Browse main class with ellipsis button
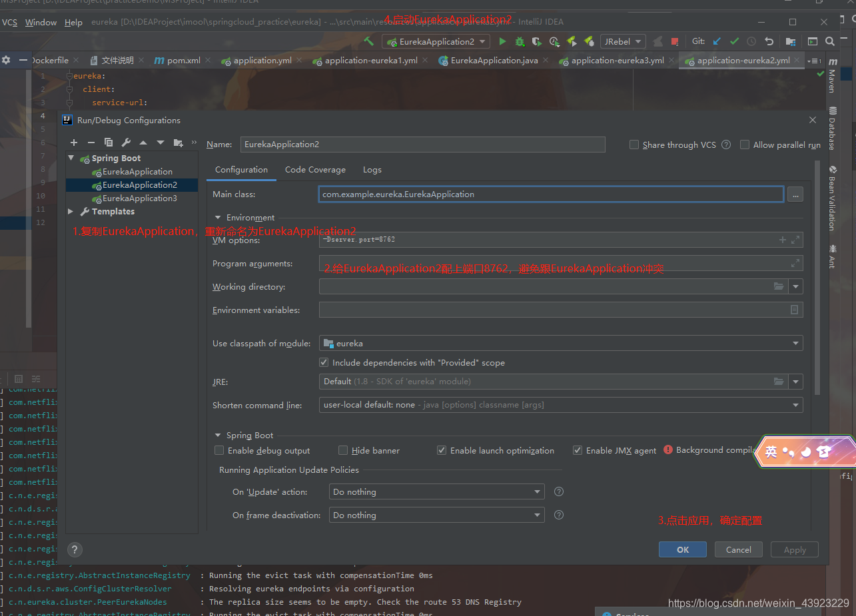 coord(795,194)
